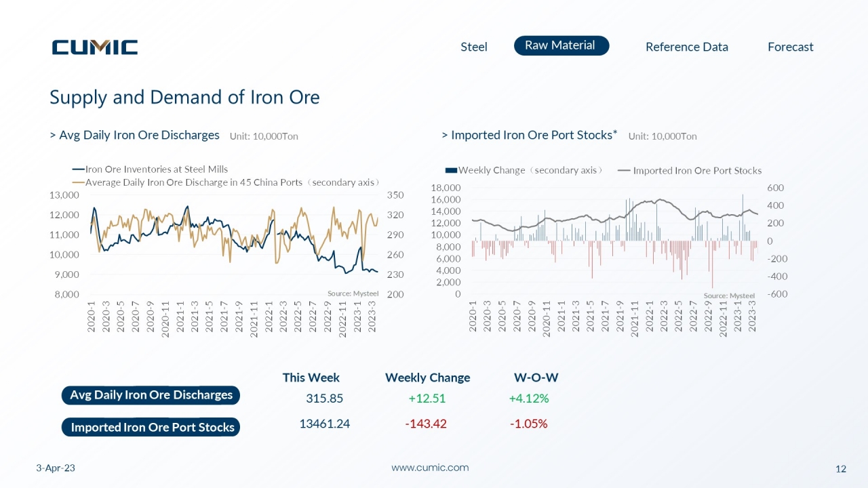The height and width of the screenshot is (488, 868).
Task: Switch to Reference Data tab
Action: (x=687, y=47)
